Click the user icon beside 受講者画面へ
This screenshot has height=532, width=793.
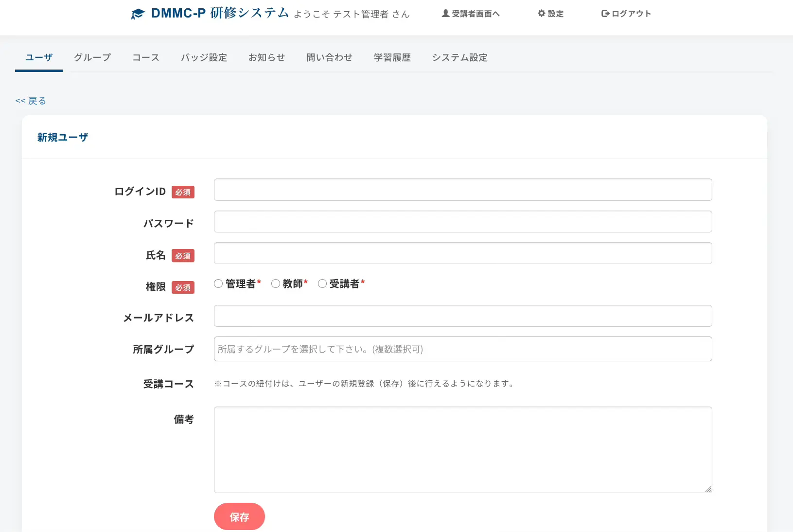[445, 14]
